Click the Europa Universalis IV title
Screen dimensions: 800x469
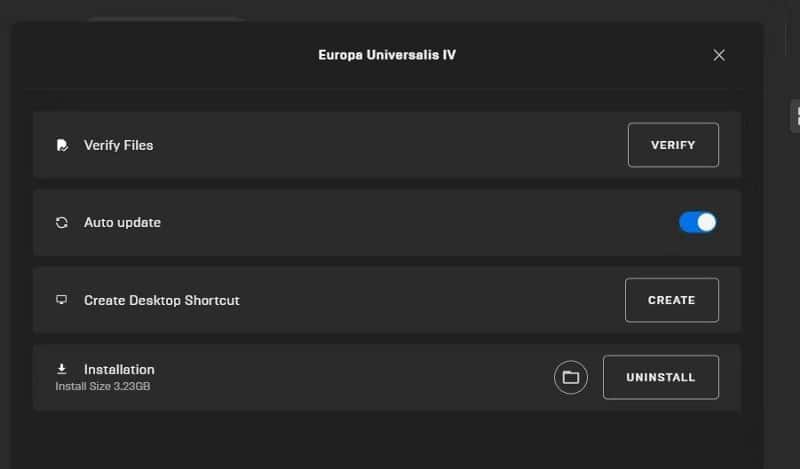(x=387, y=55)
